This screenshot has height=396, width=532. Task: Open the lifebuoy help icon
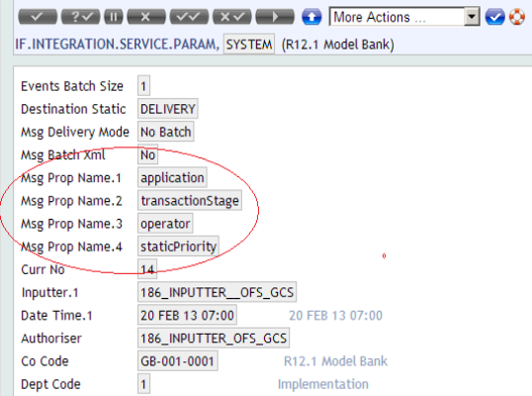click(517, 17)
